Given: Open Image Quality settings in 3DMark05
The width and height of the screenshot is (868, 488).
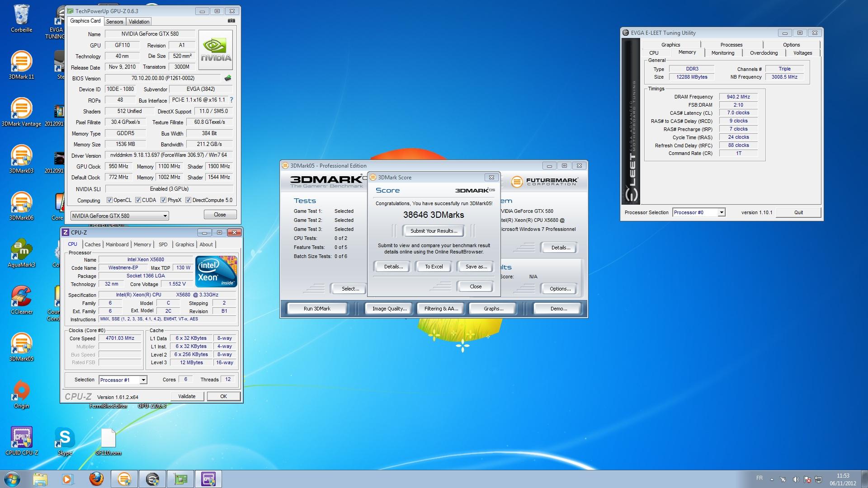Looking at the screenshot, I should click(389, 309).
